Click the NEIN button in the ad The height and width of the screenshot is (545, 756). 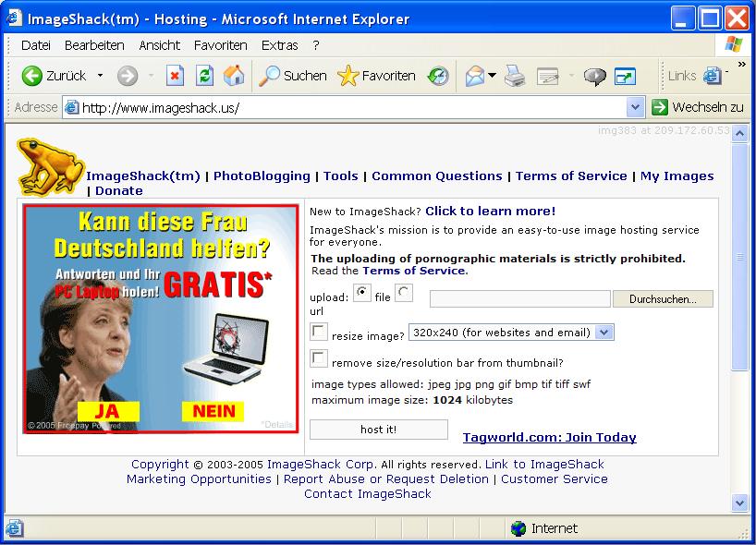point(213,411)
